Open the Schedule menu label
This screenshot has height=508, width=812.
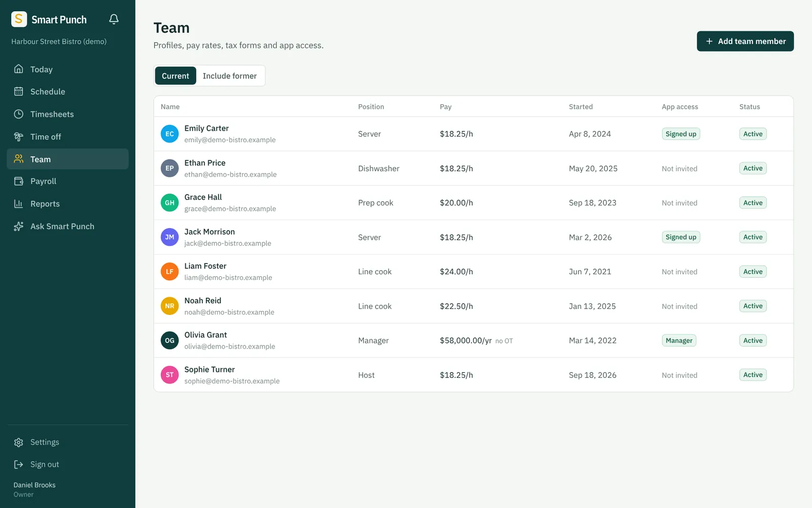(48, 91)
